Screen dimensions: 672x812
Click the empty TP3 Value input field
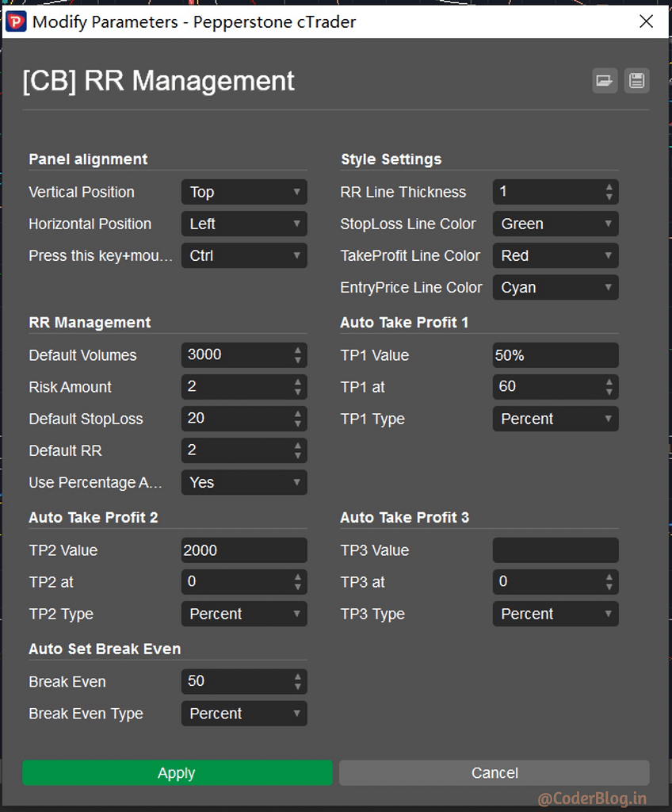click(556, 550)
